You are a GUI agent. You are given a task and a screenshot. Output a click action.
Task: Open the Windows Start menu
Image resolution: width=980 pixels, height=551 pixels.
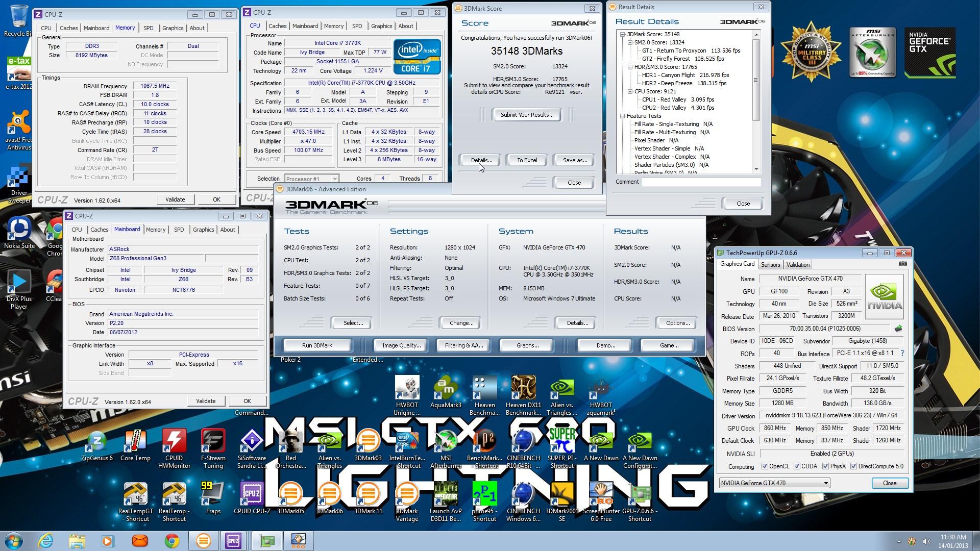point(14,541)
